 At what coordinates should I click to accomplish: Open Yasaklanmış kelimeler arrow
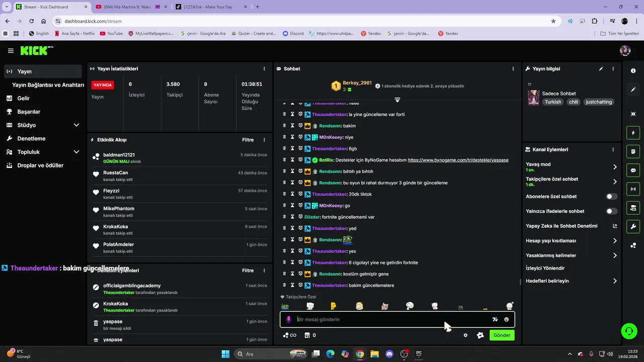(x=615, y=255)
